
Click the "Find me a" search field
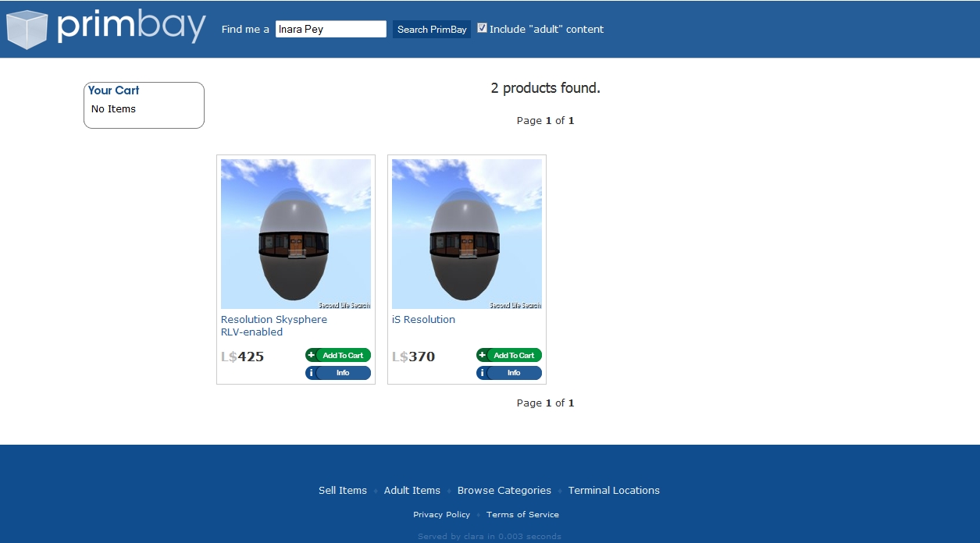[x=330, y=29]
